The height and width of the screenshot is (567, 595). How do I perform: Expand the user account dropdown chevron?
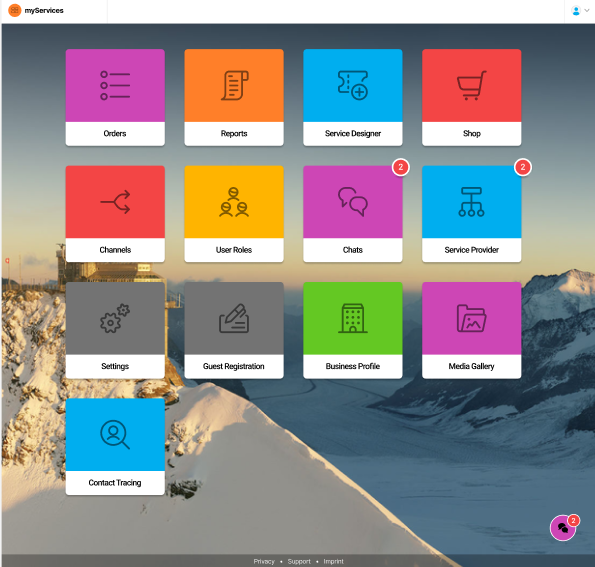click(x=587, y=11)
